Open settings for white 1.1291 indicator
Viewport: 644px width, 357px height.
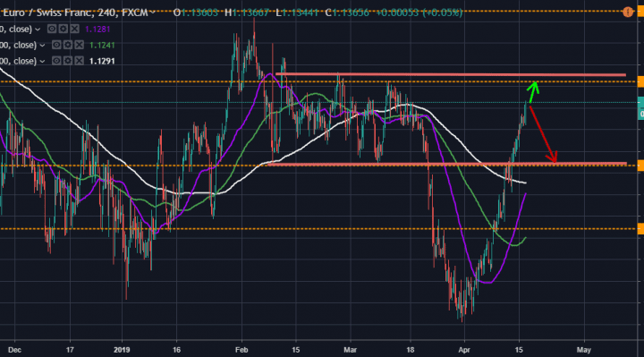coord(68,61)
